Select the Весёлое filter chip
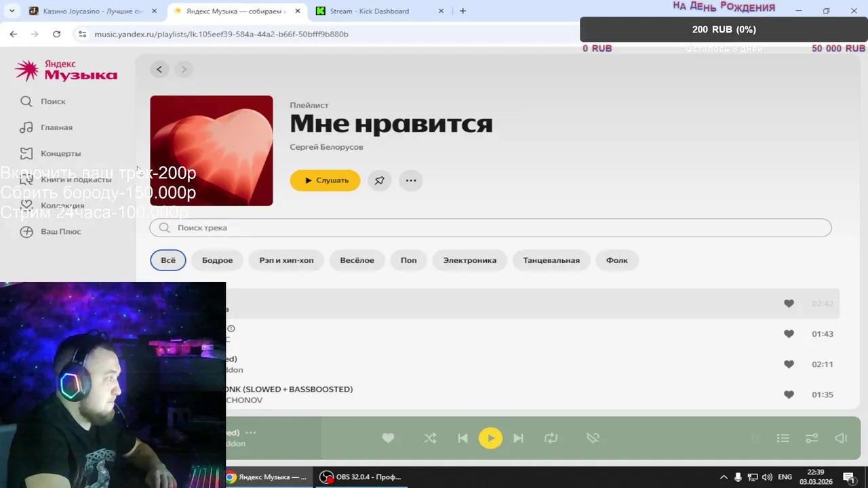Screen dimensions: 868x488 click(357, 260)
